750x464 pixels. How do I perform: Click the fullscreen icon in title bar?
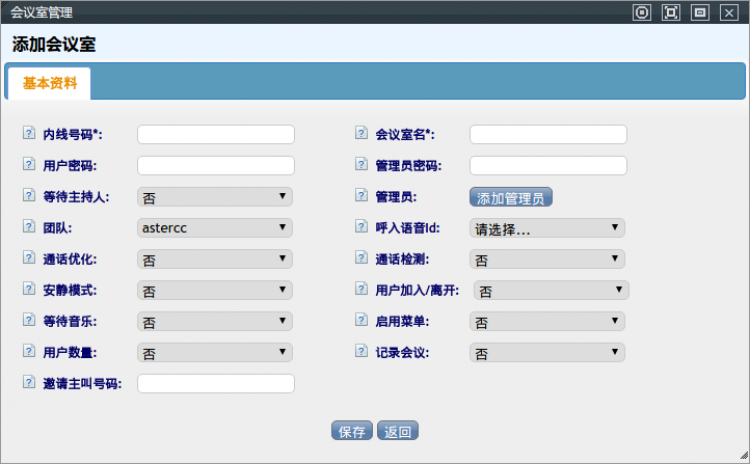[671, 12]
